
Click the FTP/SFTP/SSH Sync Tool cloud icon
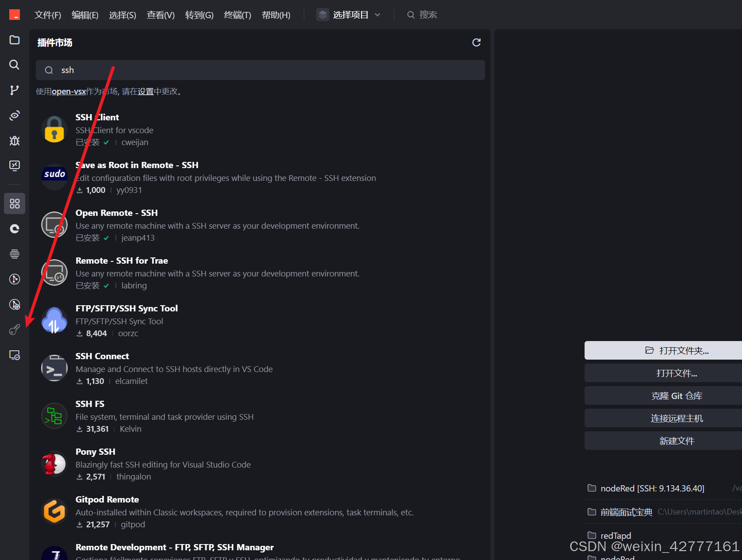point(54,320)
